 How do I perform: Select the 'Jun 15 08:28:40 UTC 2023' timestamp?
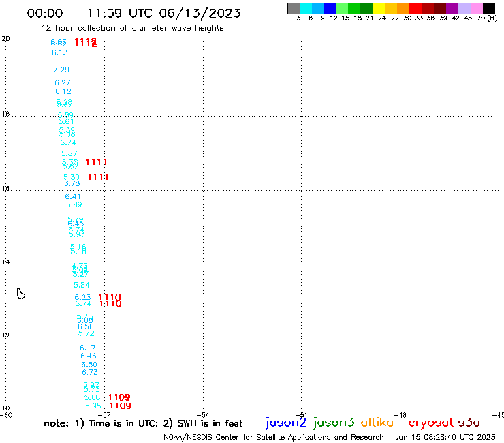tap(445, 437)
